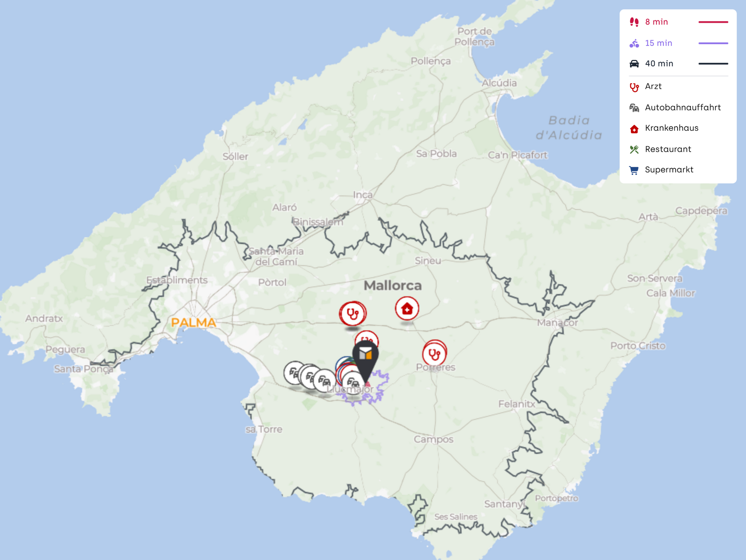746x560 pixels.
Task: Toggle the Krankenhaus legend entry
Action: [x=671, y=128]
